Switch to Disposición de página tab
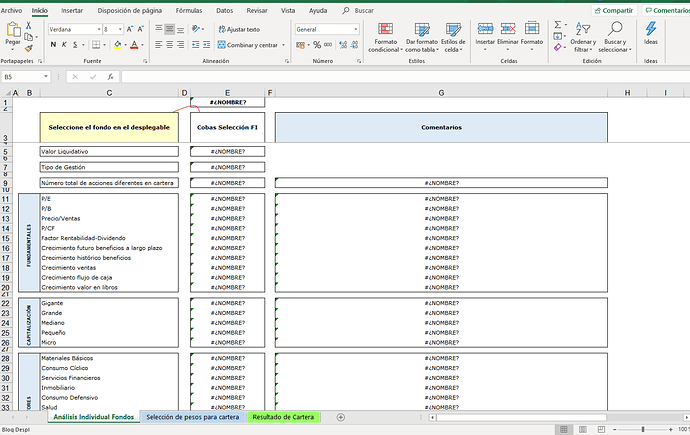This screenshot has height=435, width=690. coord(129,11)
